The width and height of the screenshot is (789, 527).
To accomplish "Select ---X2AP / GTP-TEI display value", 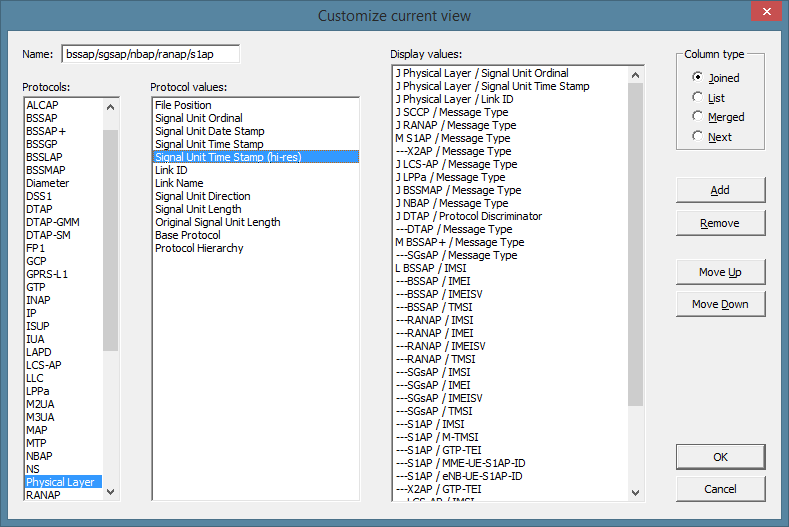I will pyautogui.click(x=510, y=489).
